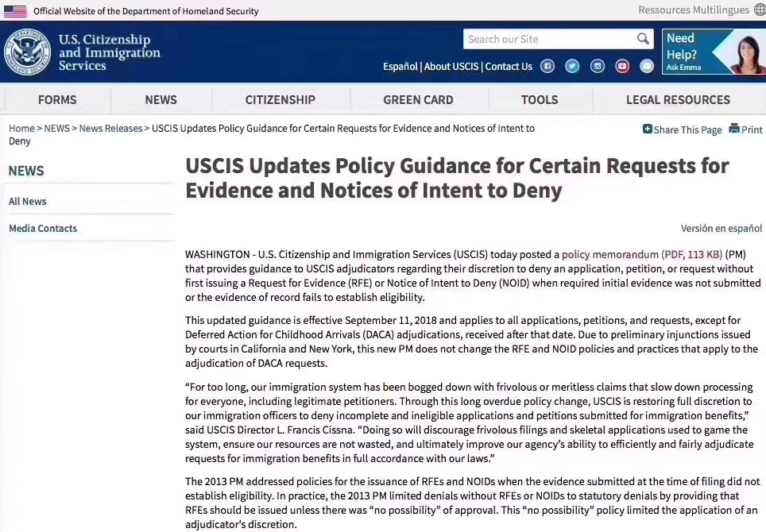
Task: Click the plus icon beside Share This Page
Action: [x=648, y=129]
